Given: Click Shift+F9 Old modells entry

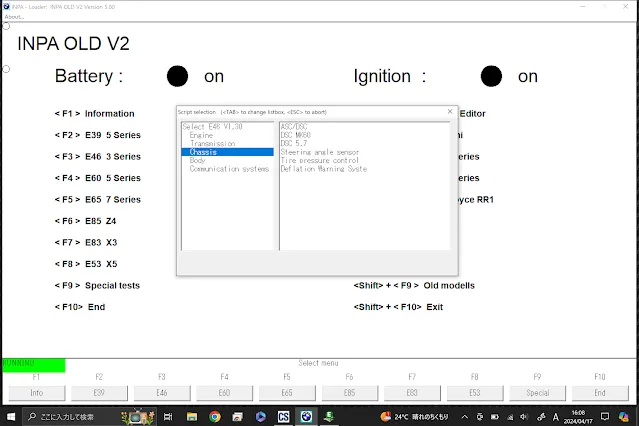Looking at the screenshot, I should [414, 285].
